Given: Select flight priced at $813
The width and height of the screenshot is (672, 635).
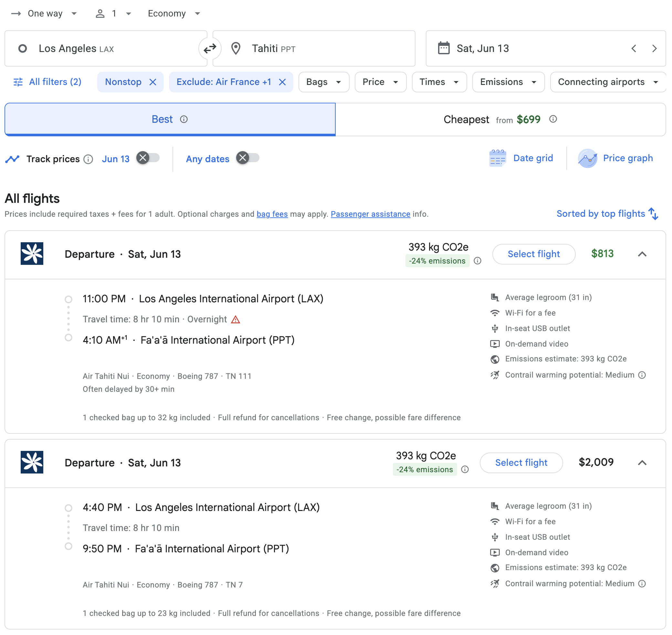Looking at the screenshot, I should click(x=533, y=254).
